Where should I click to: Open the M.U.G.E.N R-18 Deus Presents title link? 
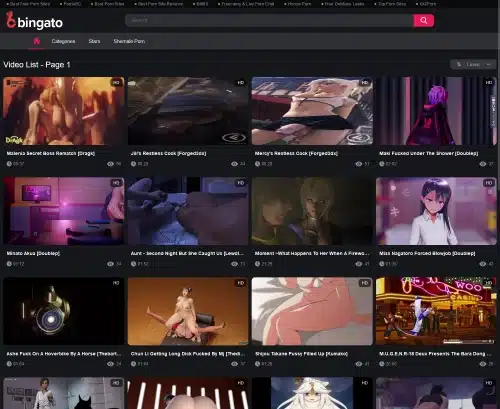(x=435, y=354)
